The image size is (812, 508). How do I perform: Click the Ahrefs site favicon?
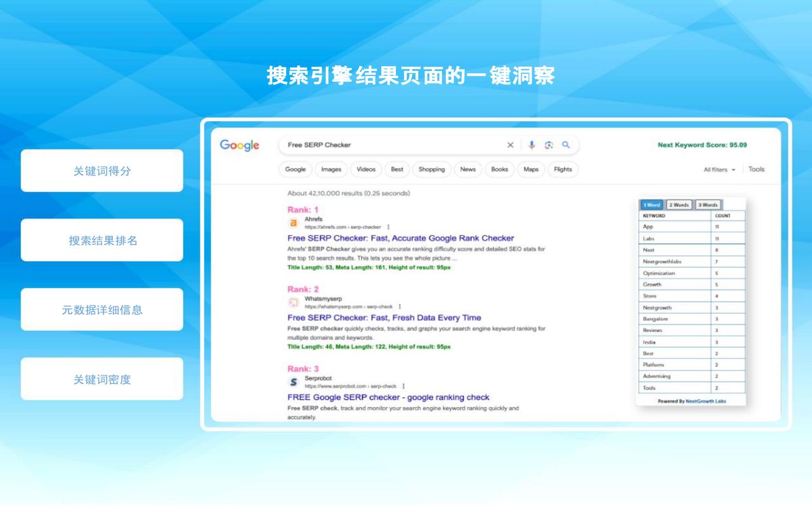coord(293,223)
